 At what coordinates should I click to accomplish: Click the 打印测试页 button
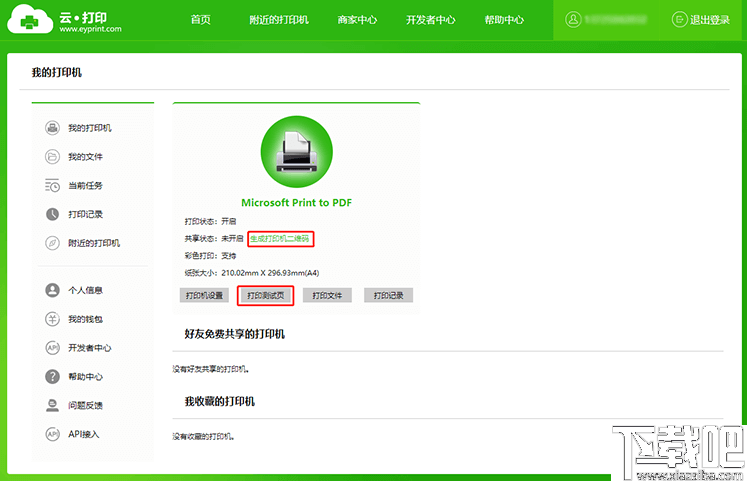coord(265,295)
